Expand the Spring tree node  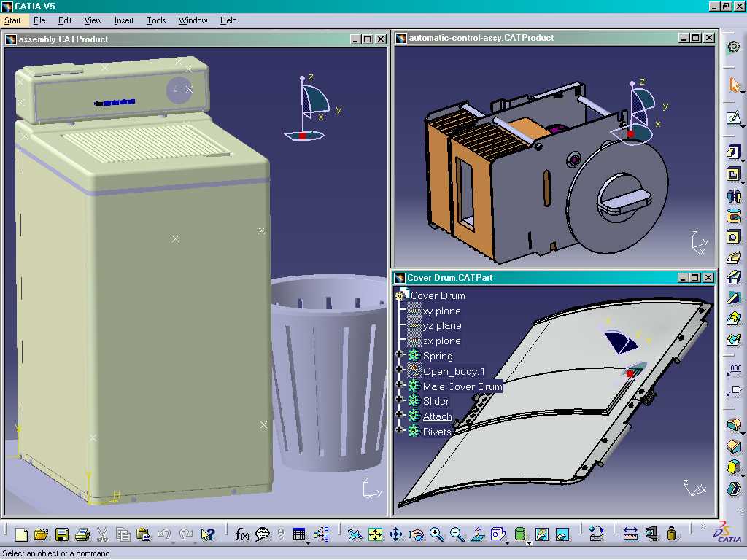[x=399, y=354]
